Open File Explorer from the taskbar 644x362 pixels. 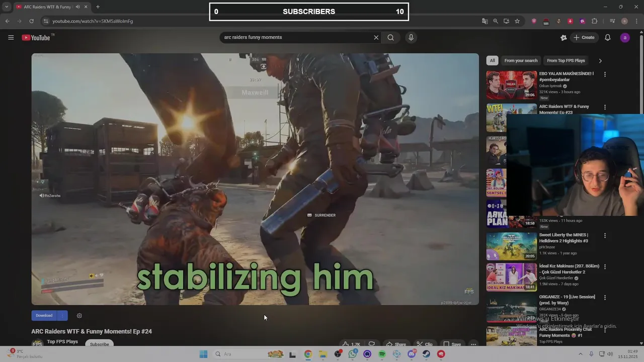[323, 354]
